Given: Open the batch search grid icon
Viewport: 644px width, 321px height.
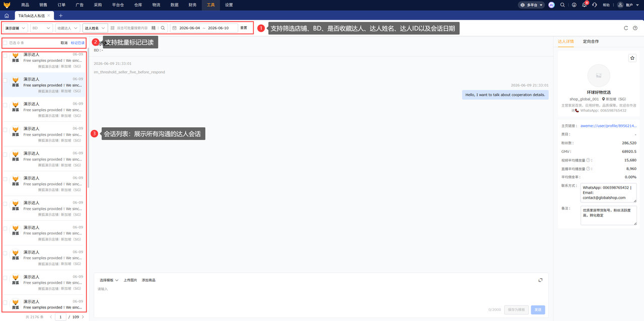Looking at the screenshot, I should [x=113, y=28].
